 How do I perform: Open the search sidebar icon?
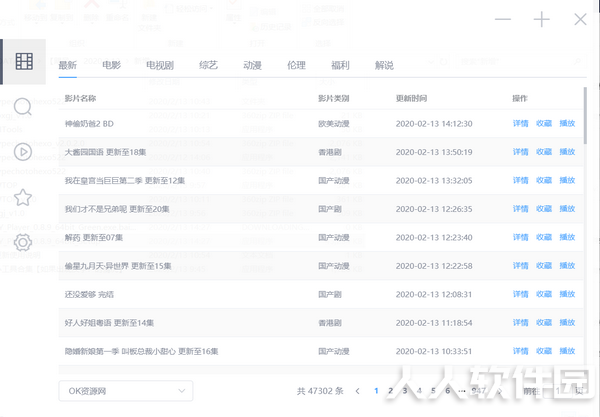point(23,107)
